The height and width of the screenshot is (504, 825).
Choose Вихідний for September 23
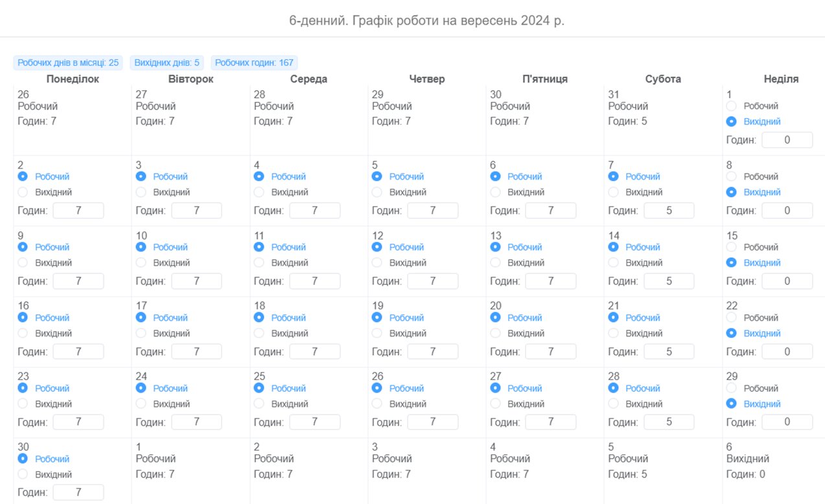click(23, 404)
